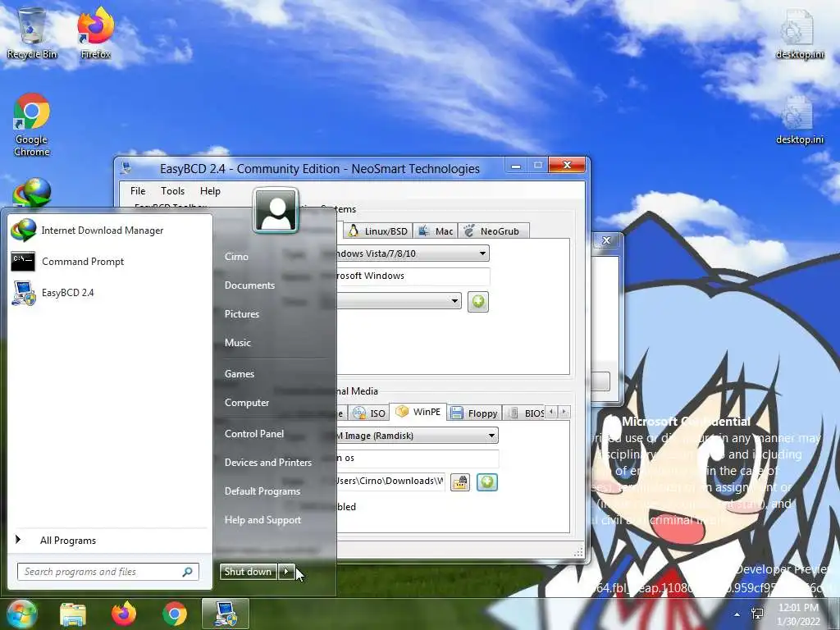Viewport: 840px width, 630px height.
Task: Switch to the Linux/BSD tab
Action: (x=378, y=231)
